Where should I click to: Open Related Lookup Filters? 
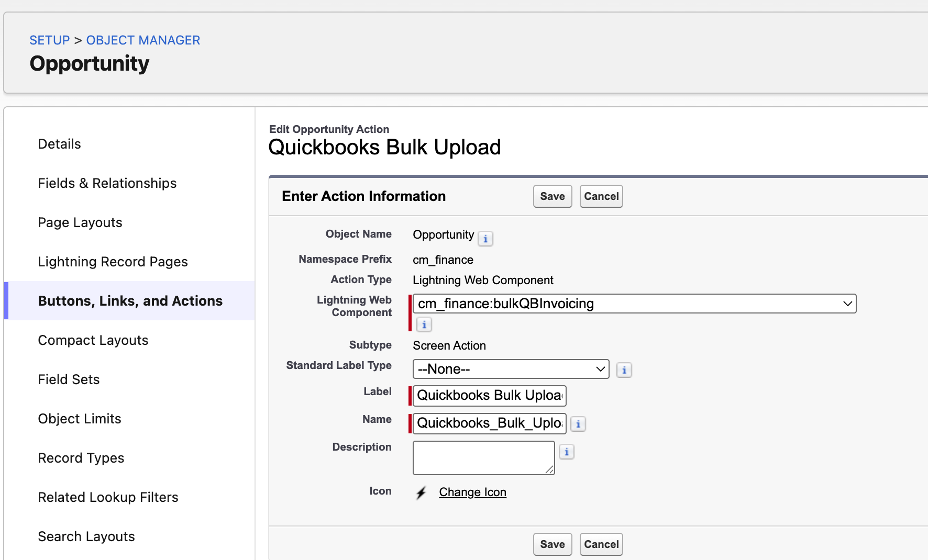pos(108,497)
